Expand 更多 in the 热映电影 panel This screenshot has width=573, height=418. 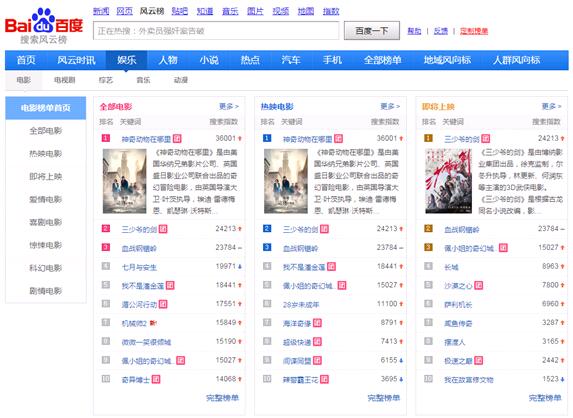point(390,106)
